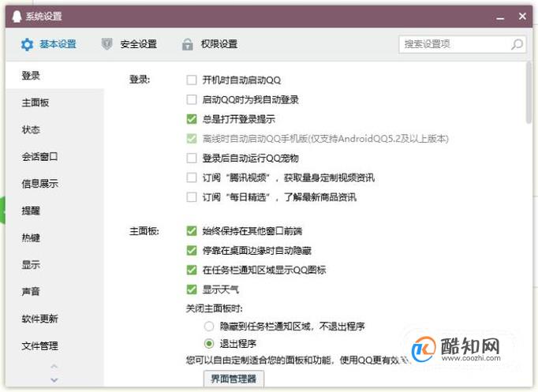Click the magnifier search icon
The width and height of the screenshot is (538, 392).
(517, 44)
